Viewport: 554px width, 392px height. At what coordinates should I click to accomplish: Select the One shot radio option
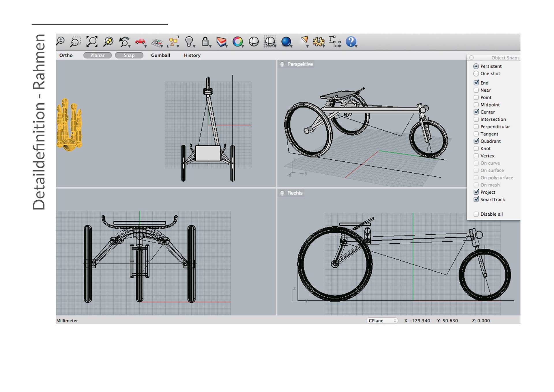[x=476, y=74]
